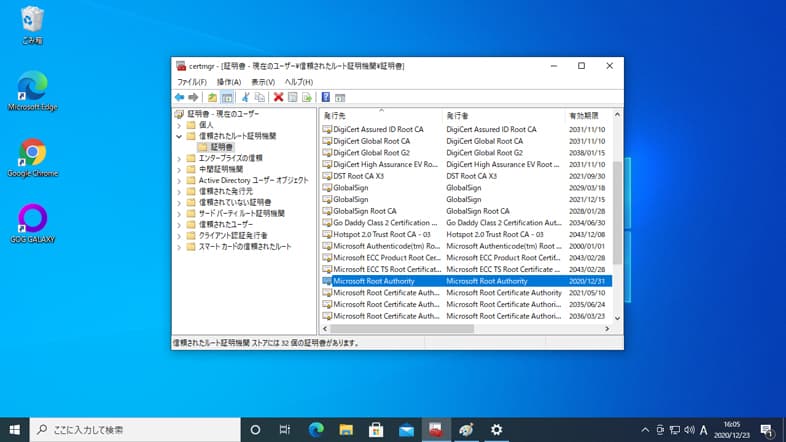Click the Export list toolbar icon

click(x=307, y=97)
